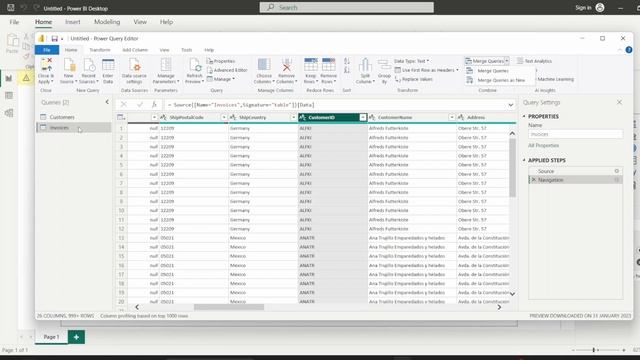Sort the column descending
The image size is (640, 360).
pos(347,70)
